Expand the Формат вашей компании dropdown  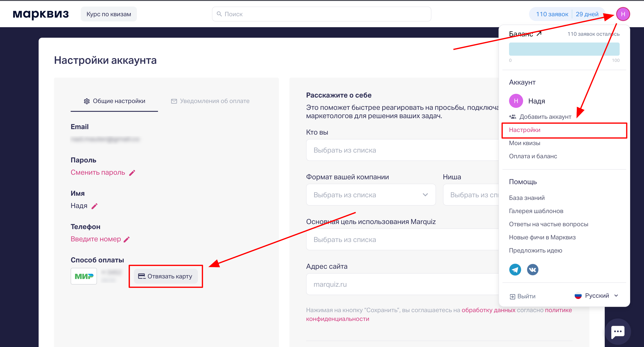(371, 195)
